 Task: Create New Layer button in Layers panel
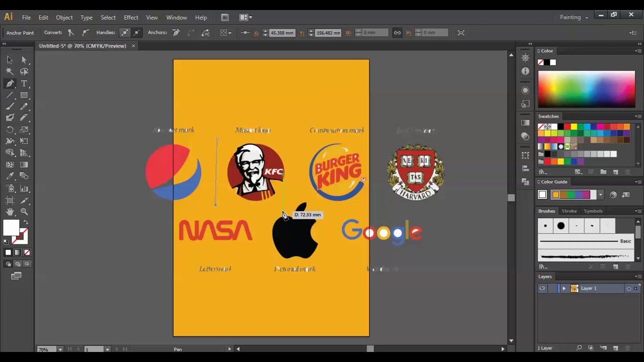click(x=615, y=348)
